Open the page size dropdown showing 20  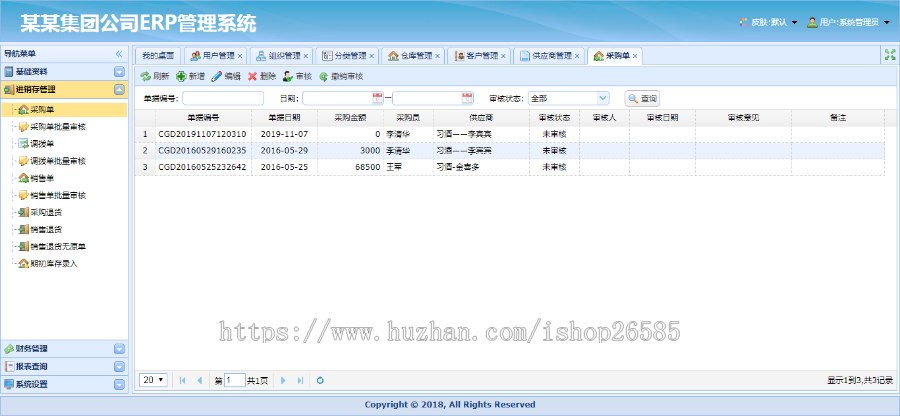point(154,380)
